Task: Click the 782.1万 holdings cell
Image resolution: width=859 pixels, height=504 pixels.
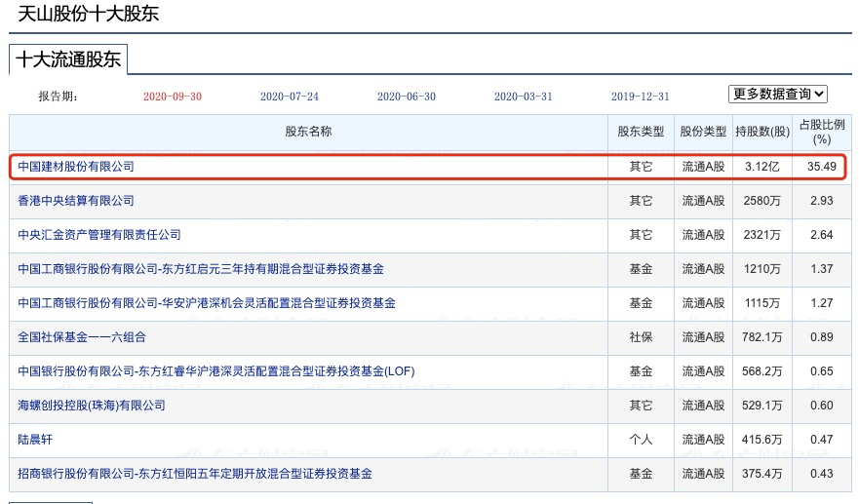Action: point(762,337)
